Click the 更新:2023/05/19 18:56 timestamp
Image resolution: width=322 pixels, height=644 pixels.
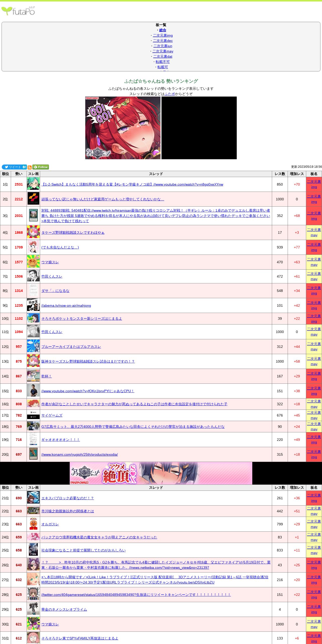click(x=306, y=167)
